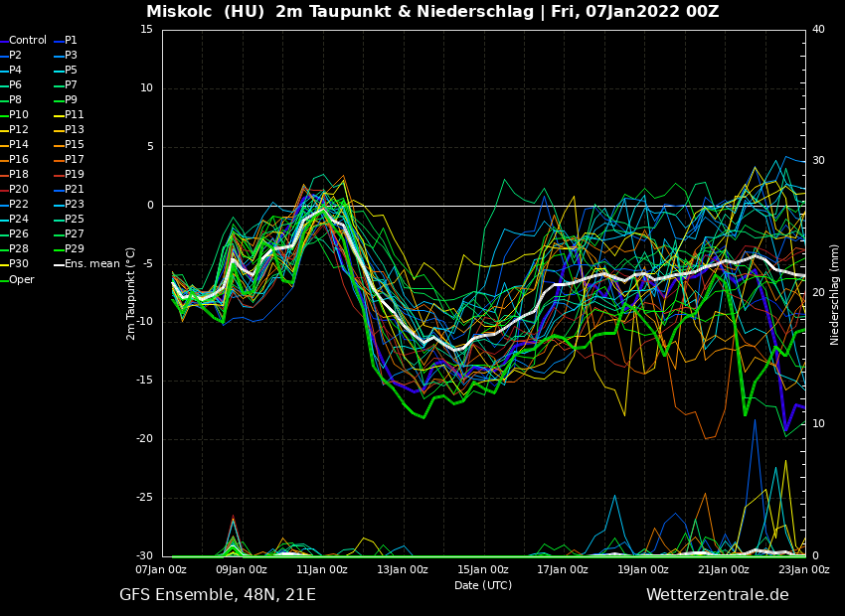Click the 07Jan 00z date tick label
The width and height of the screenshot is (845, 616).
pyautogui.click(x=161, y=569)
